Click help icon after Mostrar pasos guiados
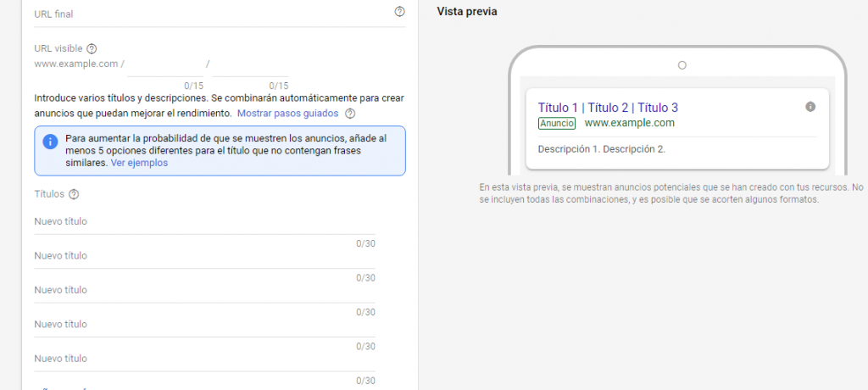Screen dimensions: 868x390 (x=350, y=114)
